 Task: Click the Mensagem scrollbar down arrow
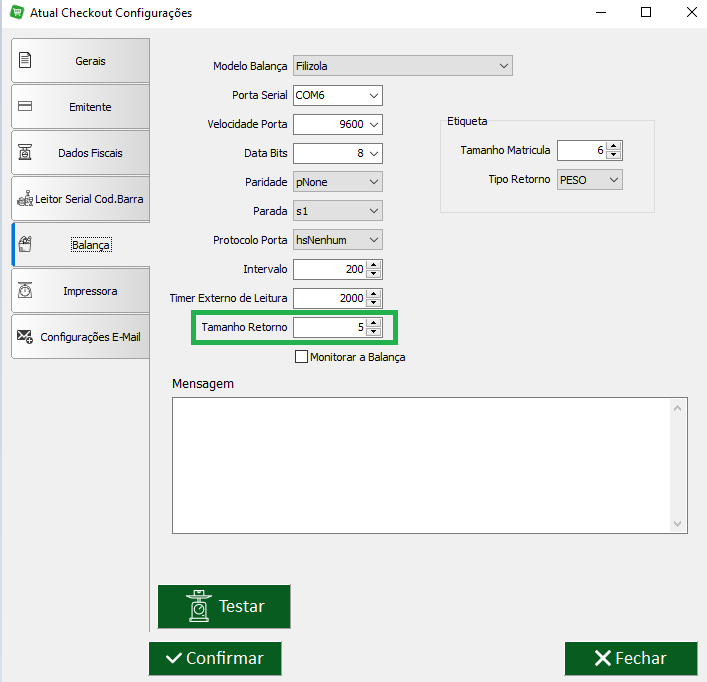pos(677,523)
